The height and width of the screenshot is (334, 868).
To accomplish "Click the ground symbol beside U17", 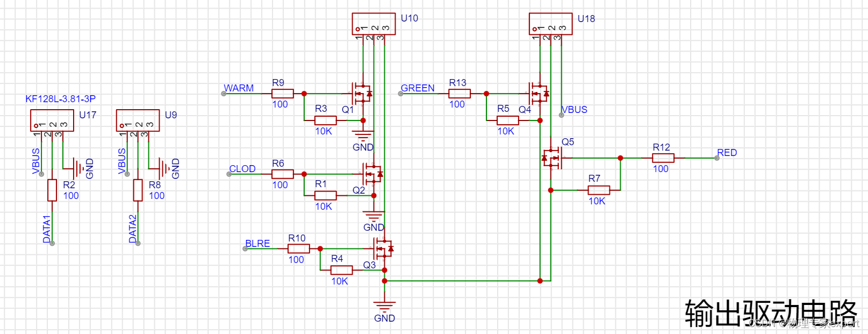I will click(78, 169).
